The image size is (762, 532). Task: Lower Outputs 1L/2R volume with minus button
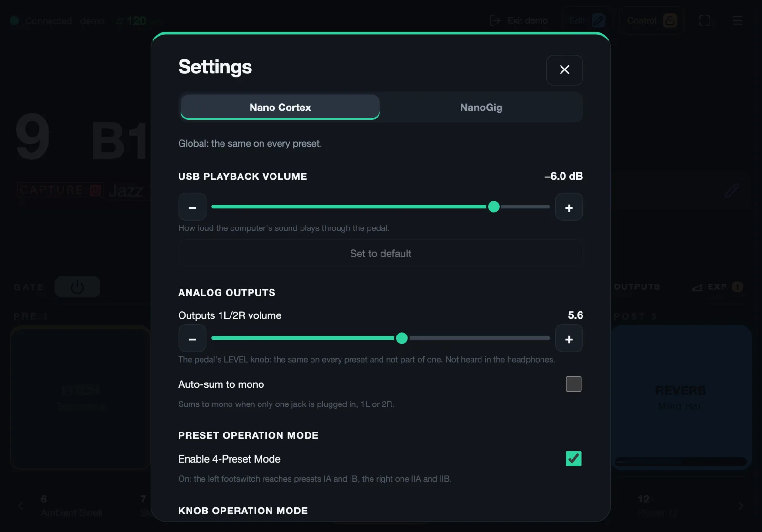(192, 338)
